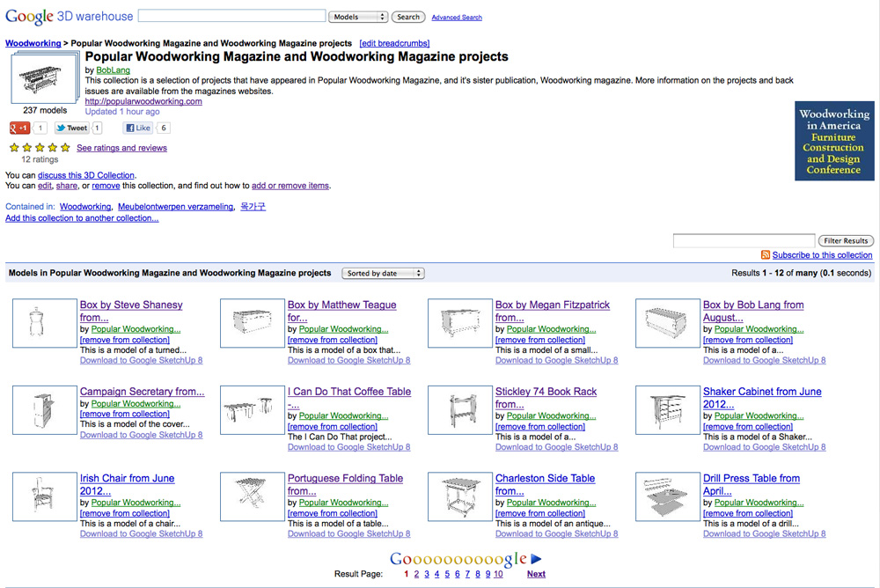Click the blue next-page arrow icon
The image size is (880, 588).
point(536,558)
